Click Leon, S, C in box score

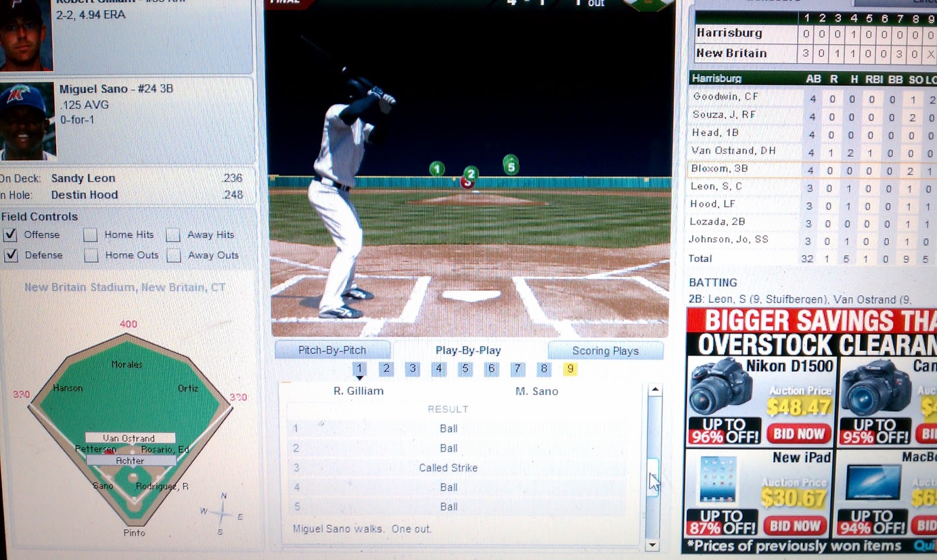point(716,187)
